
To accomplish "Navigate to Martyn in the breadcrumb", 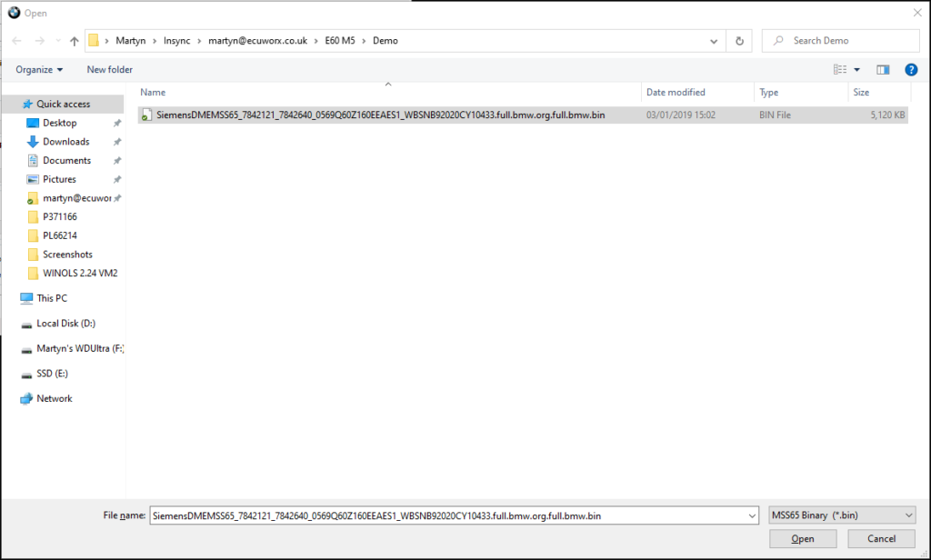I will click(131, 41).
